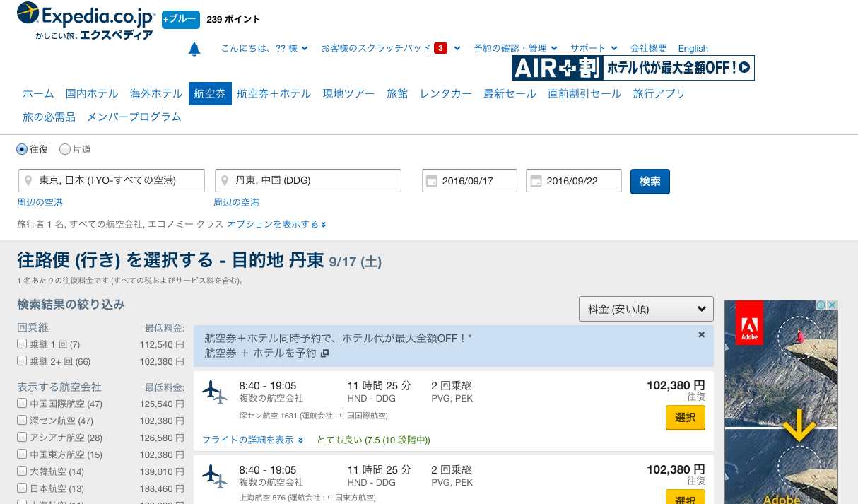The height and width of the screenshot is (504, 858).
Task: Switch site language to English
Action: [x=693, y=48]
